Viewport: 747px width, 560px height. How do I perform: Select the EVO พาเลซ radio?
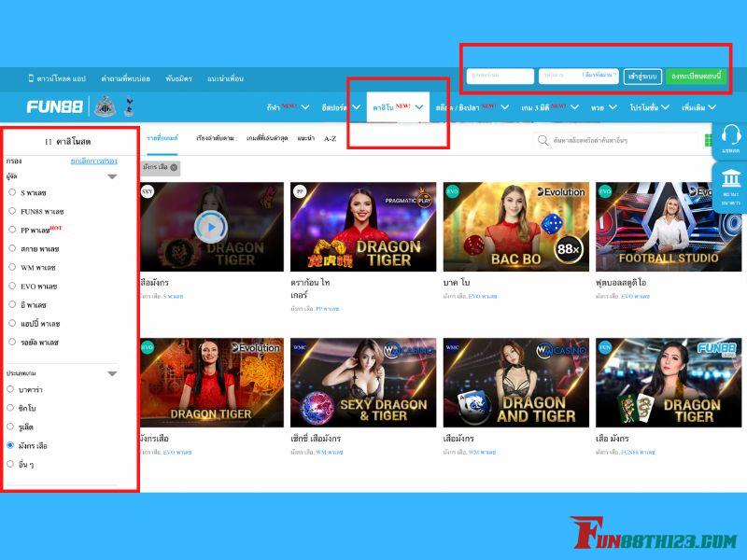coord(12,286)
